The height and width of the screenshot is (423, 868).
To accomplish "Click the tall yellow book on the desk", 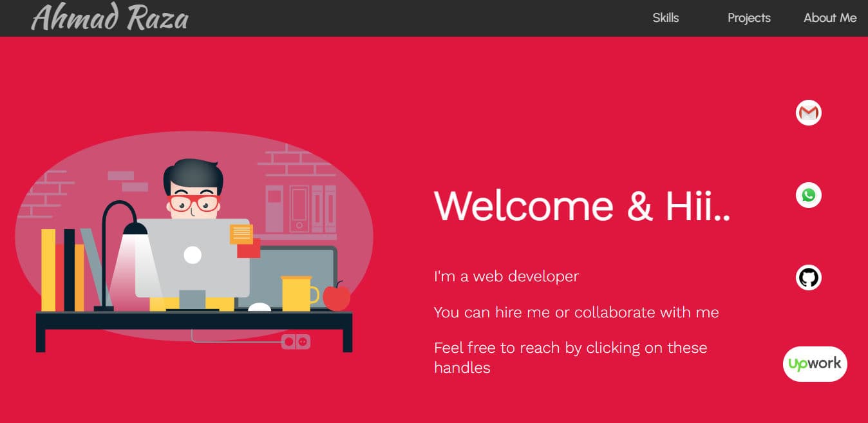I will point(48,270).
